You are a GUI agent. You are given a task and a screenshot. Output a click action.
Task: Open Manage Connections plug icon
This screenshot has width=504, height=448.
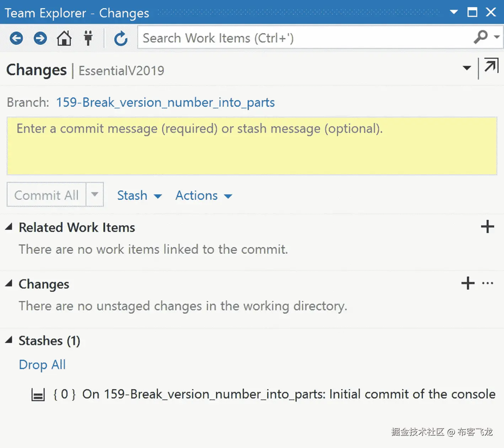[x=88, y=38]
